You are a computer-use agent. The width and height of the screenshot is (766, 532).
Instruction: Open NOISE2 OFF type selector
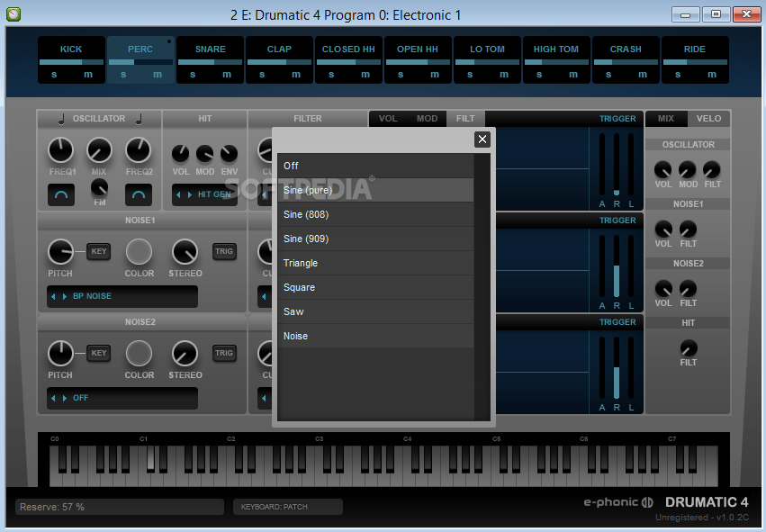tap(122, 398)
